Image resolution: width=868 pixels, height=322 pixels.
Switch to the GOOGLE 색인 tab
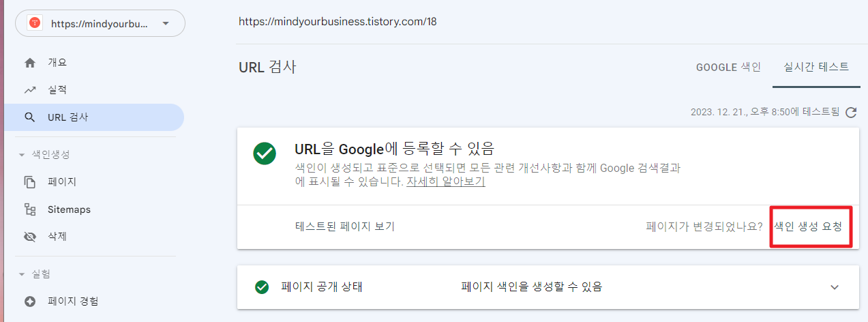click(x=728, y=67)
